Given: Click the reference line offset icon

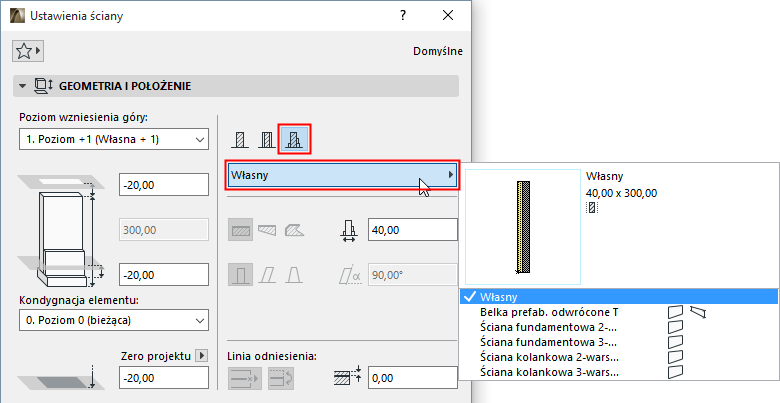Looking at the screenshot, I should (x=348, y=377).
